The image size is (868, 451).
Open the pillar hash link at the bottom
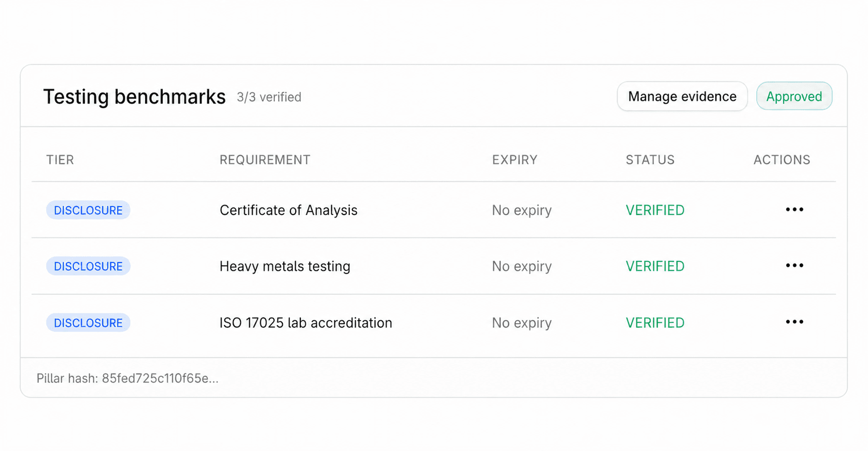(128, 378)
